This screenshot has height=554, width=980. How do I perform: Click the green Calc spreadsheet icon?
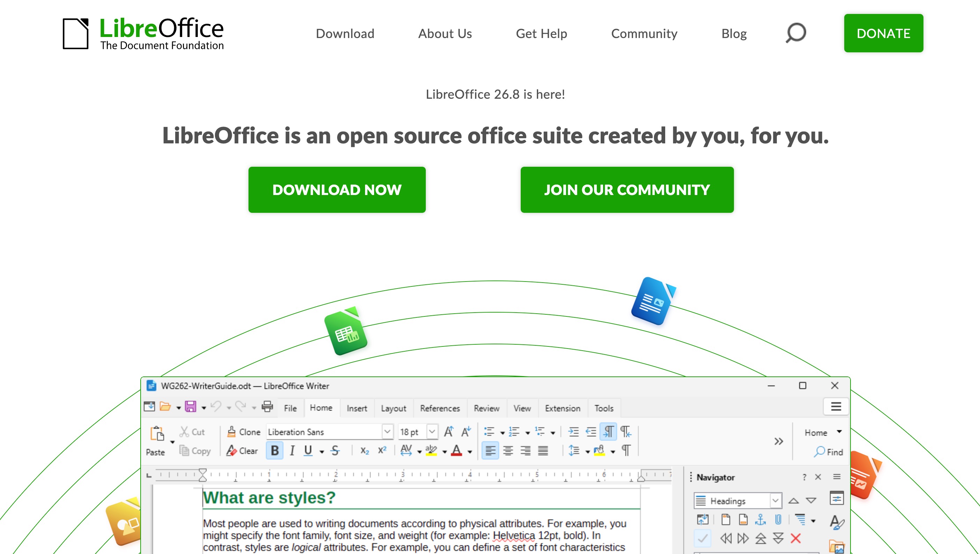[346, 331]
